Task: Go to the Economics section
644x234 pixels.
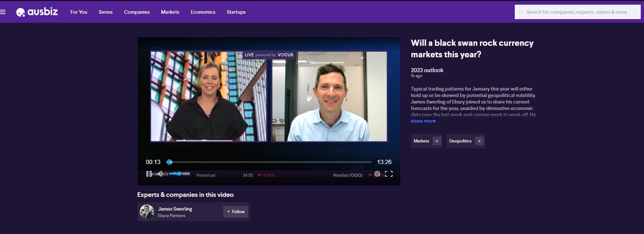Action: click(x=203, y=12)
